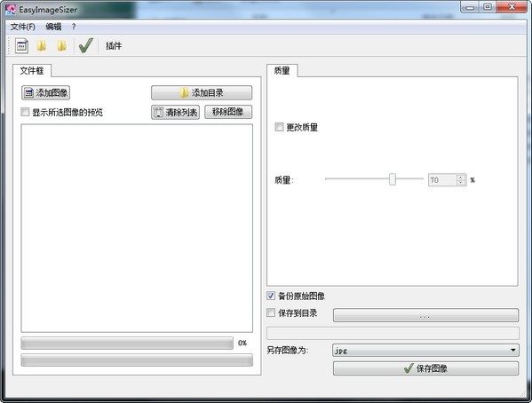The height and width of the screenshot is (403, 532).
Task: Click the quality percent value field showing 70
Action: [442, 180]
